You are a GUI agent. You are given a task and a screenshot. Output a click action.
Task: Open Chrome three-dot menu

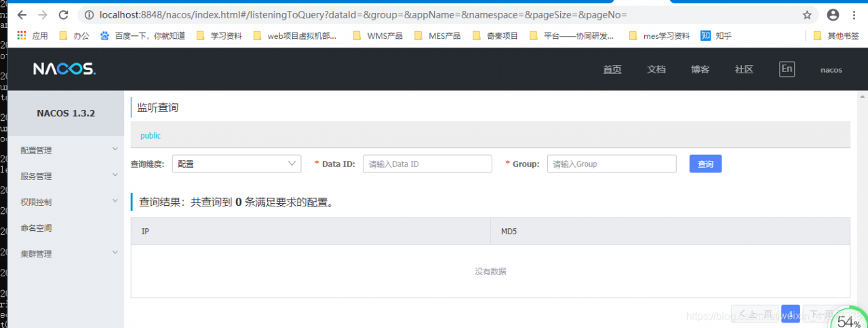pyautogui.click(x=854, y=15)
